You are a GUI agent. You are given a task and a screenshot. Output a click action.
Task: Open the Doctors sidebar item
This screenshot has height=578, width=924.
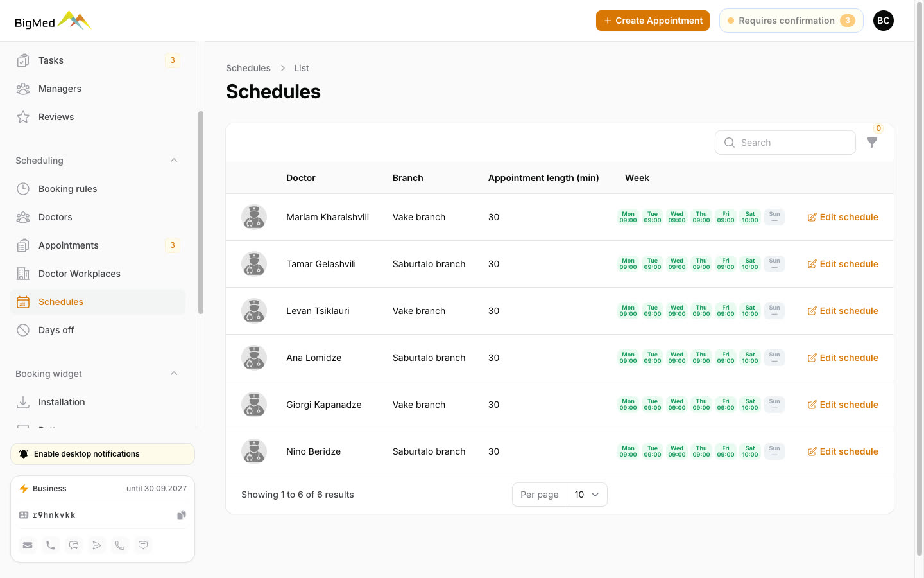98,217
